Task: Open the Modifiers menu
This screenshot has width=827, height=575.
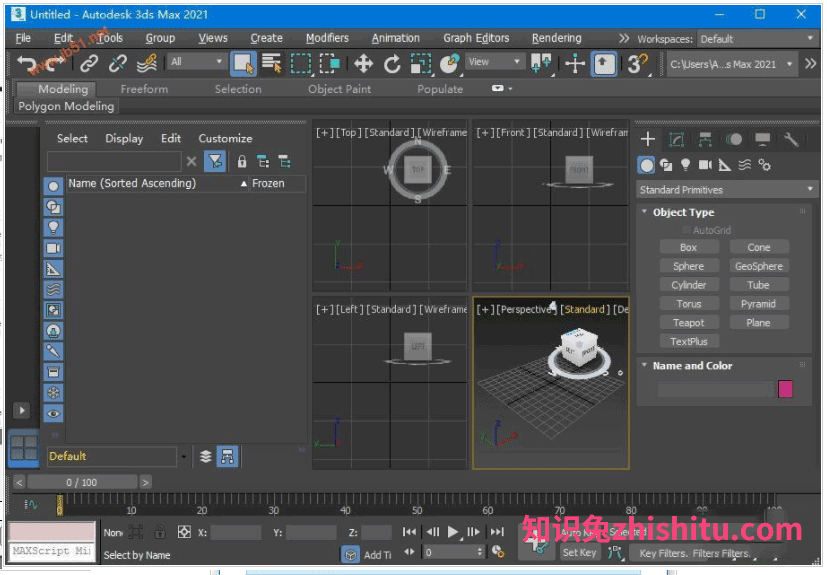Action: click(327, 39)
